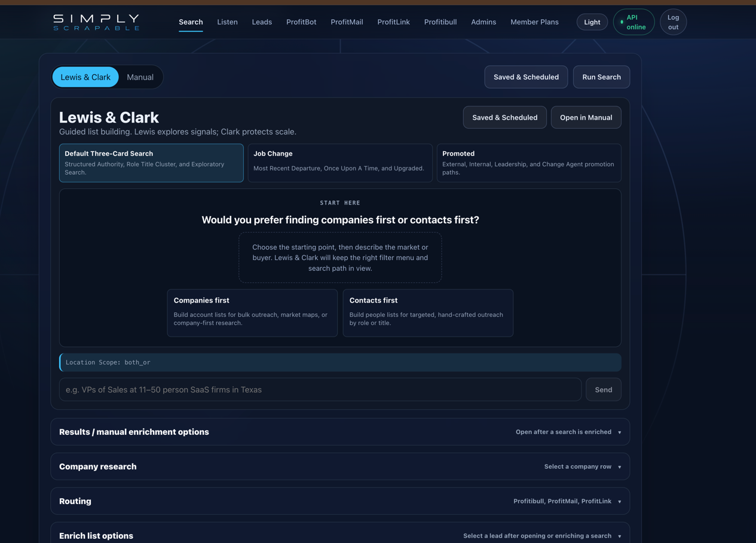Click the Send button
This screenshot has width=756, height=543.
[x=603, y=390]
